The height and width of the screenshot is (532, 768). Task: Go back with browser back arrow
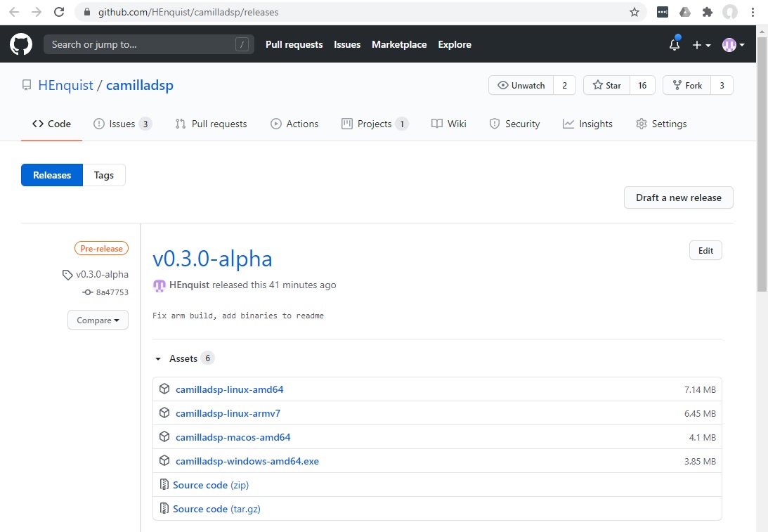14,12
